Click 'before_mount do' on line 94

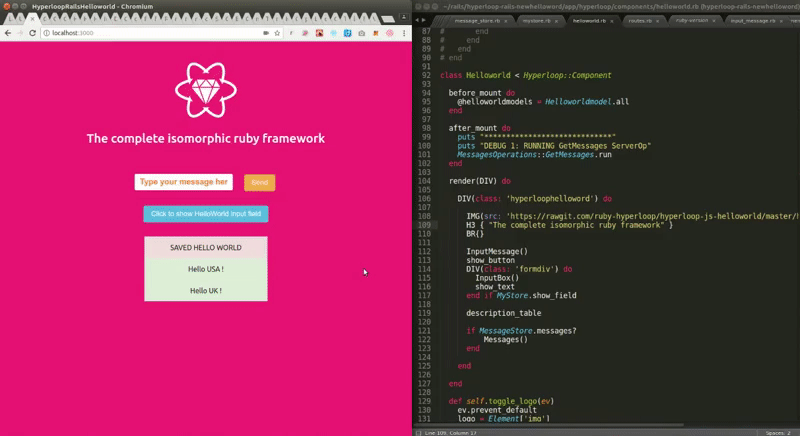(482, 93)
